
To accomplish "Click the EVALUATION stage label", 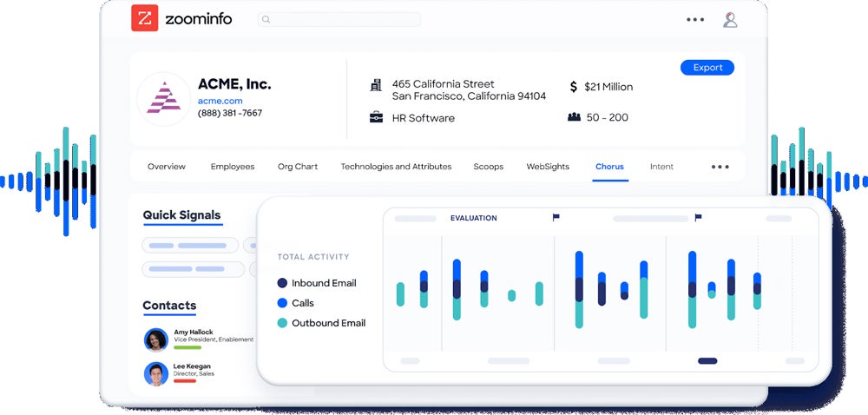I will [474, 218].
